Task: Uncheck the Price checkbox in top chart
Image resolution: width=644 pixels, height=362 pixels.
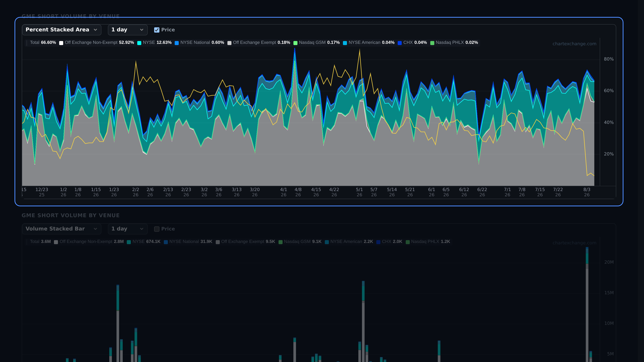Action: click(157, 30)
